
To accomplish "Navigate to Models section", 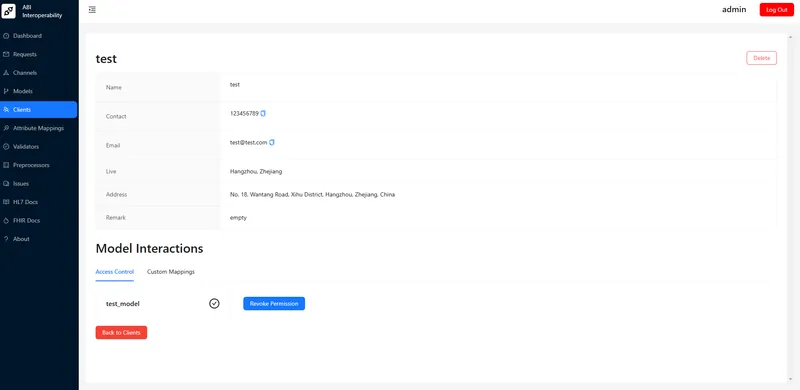I will click(39, 91).
